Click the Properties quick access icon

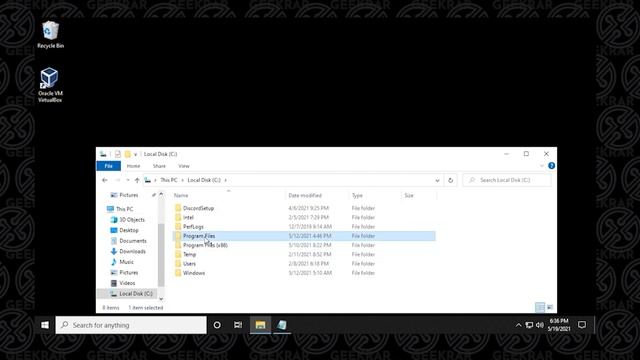[118, 154]
